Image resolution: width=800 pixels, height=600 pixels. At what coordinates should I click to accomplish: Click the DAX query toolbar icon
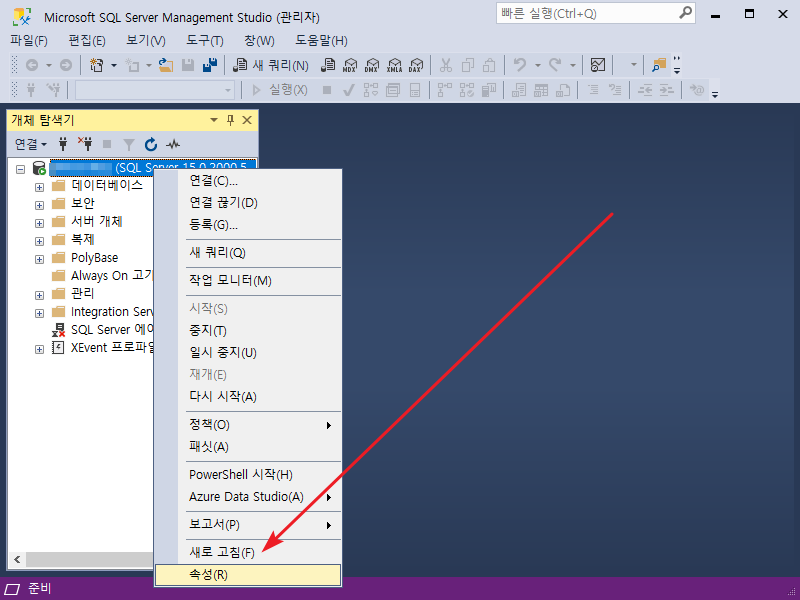[x=416, y=65]
